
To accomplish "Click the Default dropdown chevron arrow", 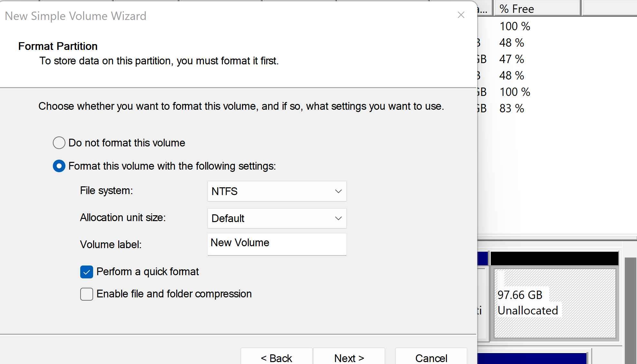I will pos(338,218).
